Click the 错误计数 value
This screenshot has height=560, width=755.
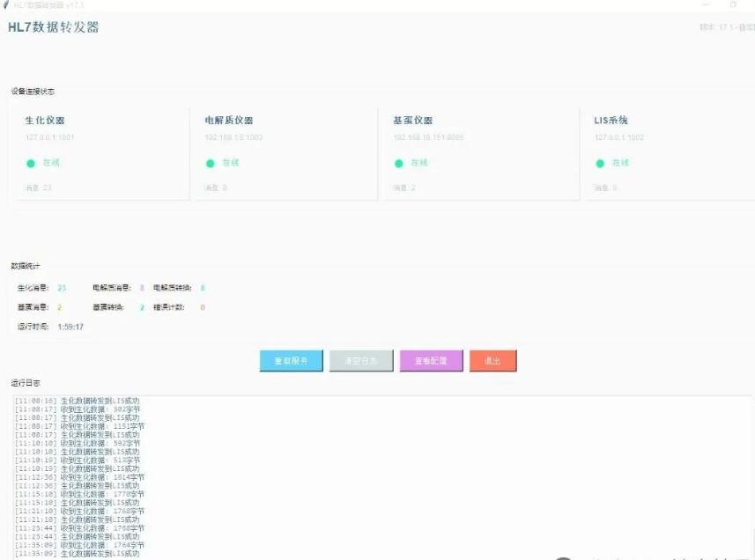pos(202,307)
